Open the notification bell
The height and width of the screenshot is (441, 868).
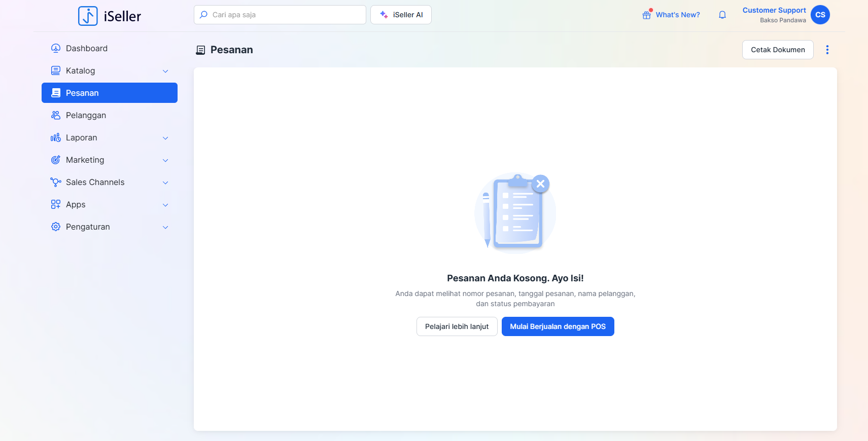tap(722, 15)
